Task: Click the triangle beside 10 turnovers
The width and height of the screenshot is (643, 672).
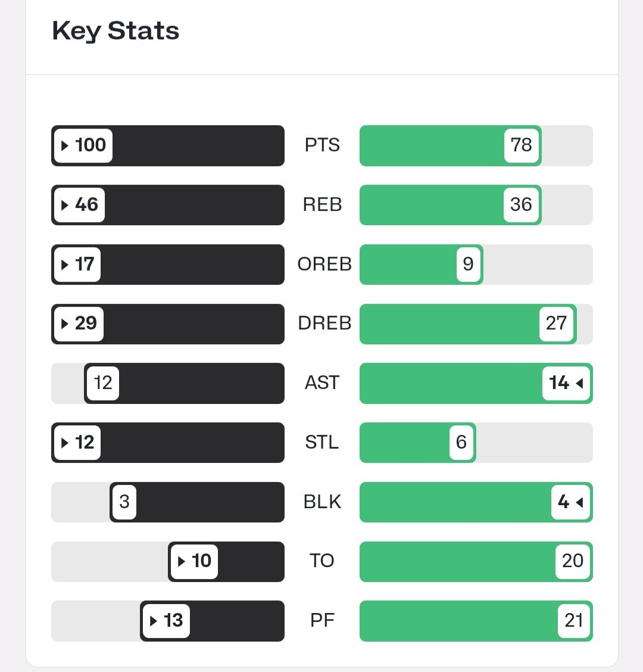Action: (182, 561)
